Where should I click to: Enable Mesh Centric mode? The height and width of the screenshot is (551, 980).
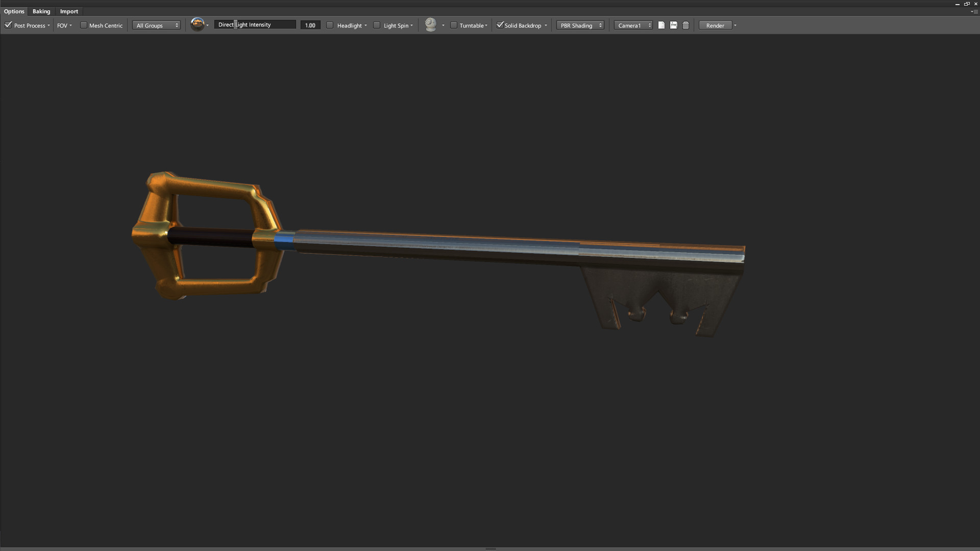pyautogui.click(x=83, y=25)
